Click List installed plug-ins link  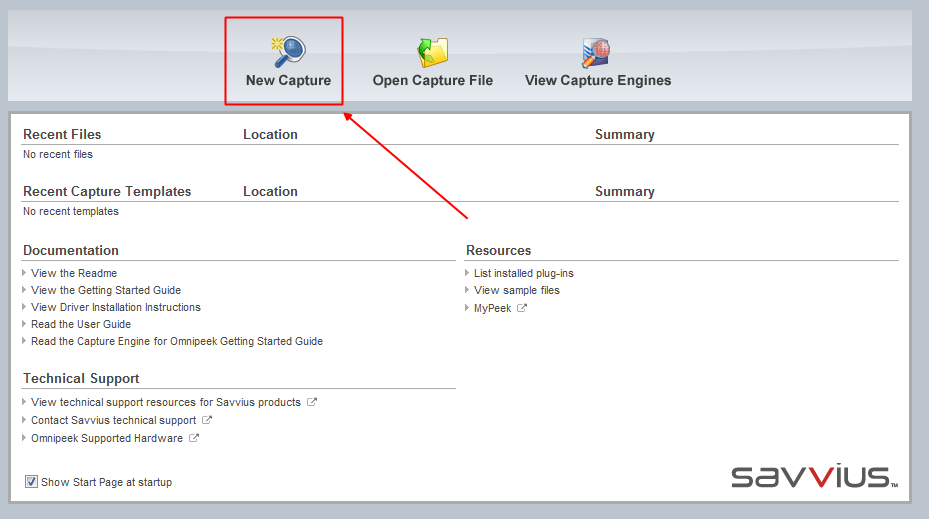[x=524, y=273]
